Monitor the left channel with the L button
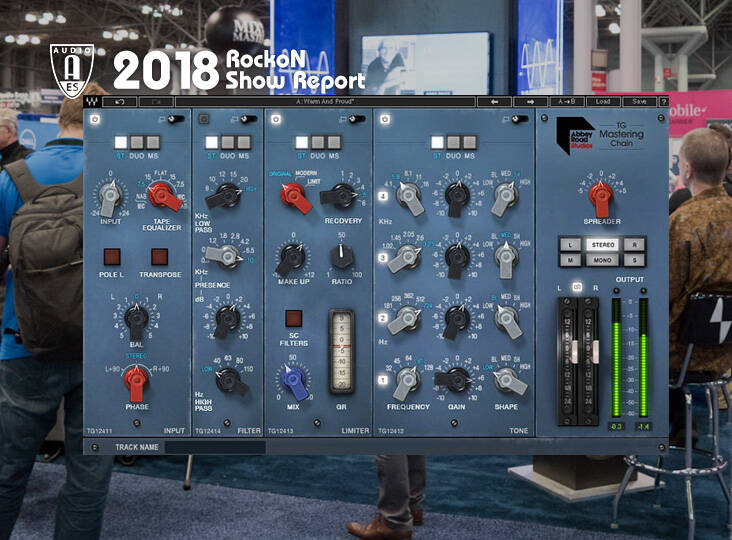This screenshot has height=540, width=732. pos(570,245)
